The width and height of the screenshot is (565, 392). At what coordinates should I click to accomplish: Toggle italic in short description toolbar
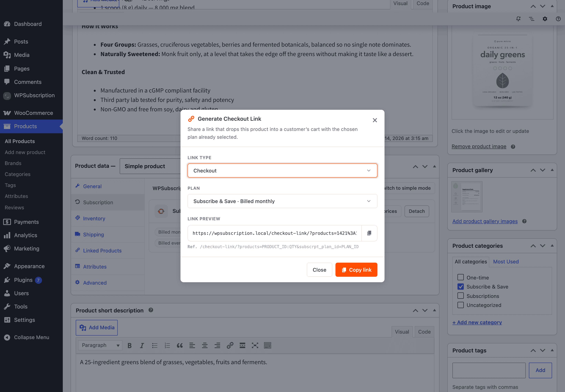click(142, 346)
